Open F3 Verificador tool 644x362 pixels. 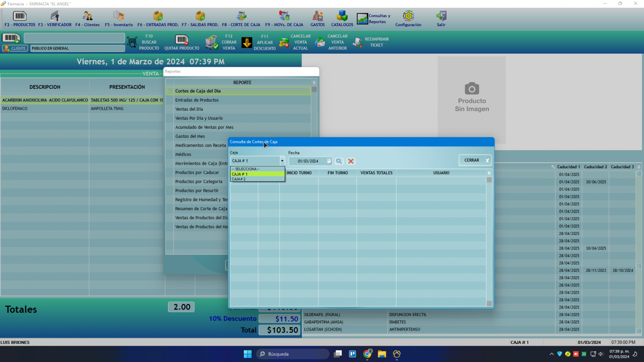click(x=55, y=19)
